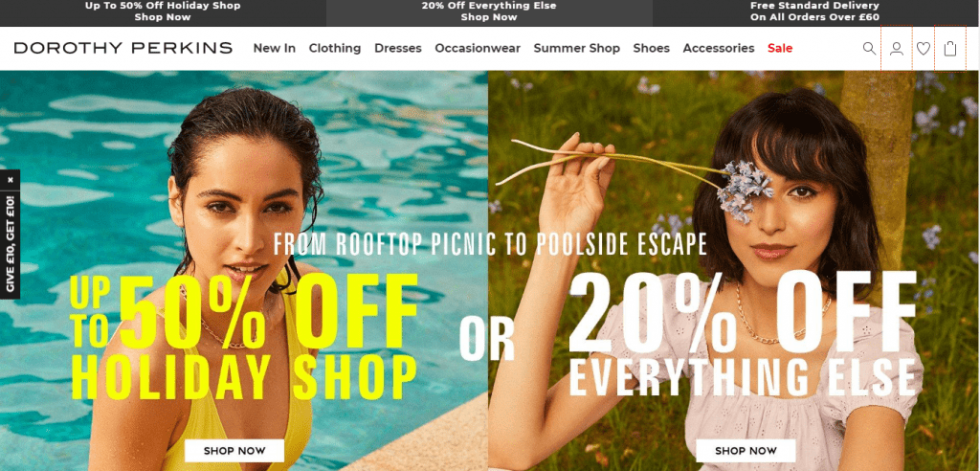
Task: View wishlist via the heart icon
Action: pos(924,48)
